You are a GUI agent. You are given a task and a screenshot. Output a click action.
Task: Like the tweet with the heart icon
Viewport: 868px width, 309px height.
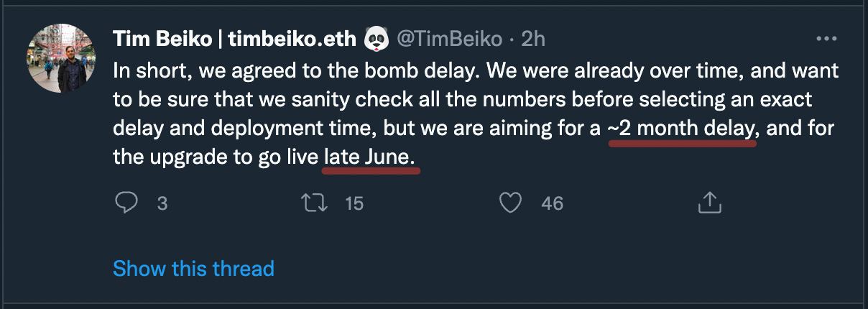[x=510, y=203]
